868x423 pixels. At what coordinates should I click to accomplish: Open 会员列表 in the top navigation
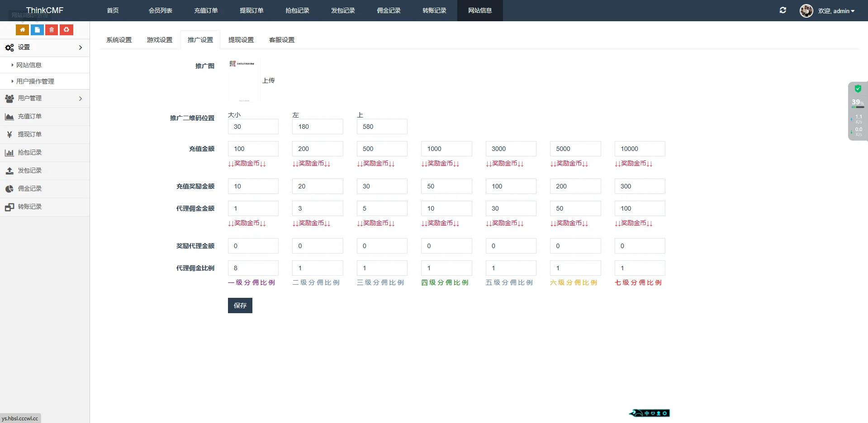(160, 10)
